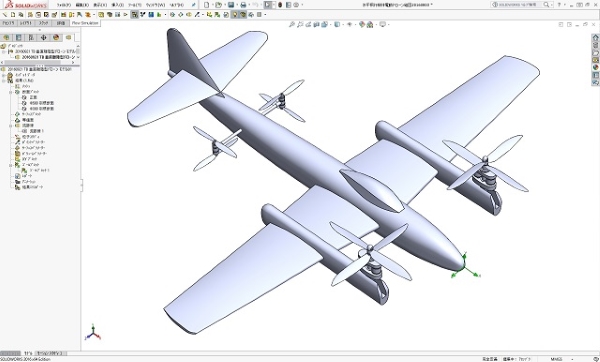Click the SOLIDWORKS logo button
The width and height of the screenshot is (600, 362).
26,5
